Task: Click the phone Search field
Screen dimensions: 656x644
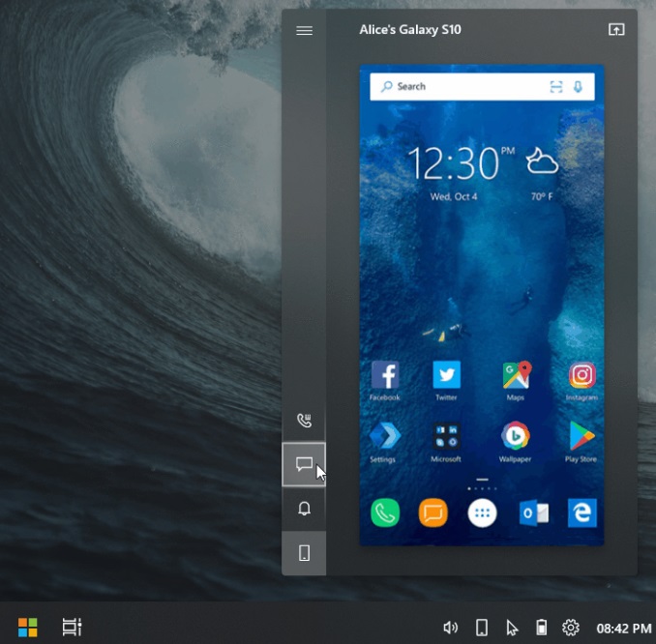Action: 482,87
